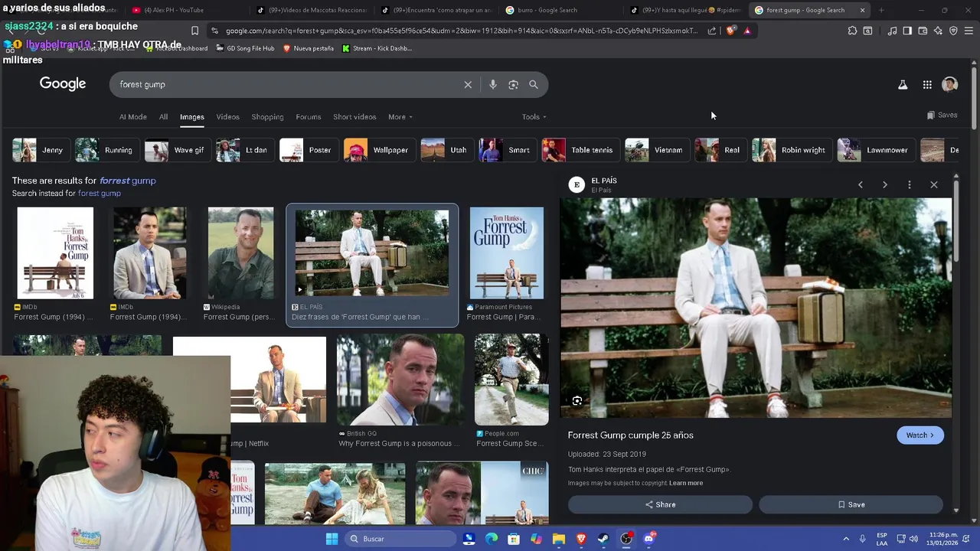Open Search Labs flask icon
The width and height of the screenshot is (980, 551).
[903, 85]
